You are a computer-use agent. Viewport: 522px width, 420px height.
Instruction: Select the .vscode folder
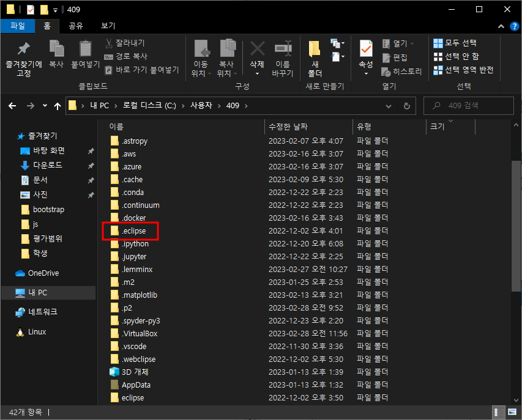[x=134, y=347]
